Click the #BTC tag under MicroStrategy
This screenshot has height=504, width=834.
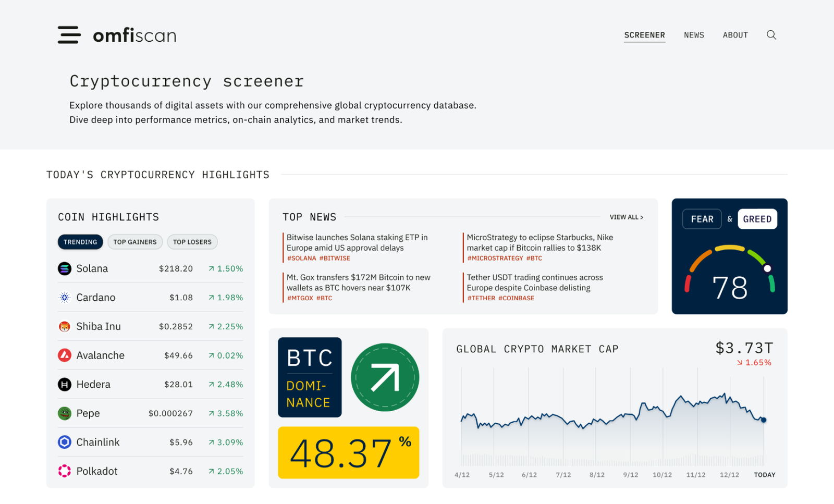click(534, 259)
